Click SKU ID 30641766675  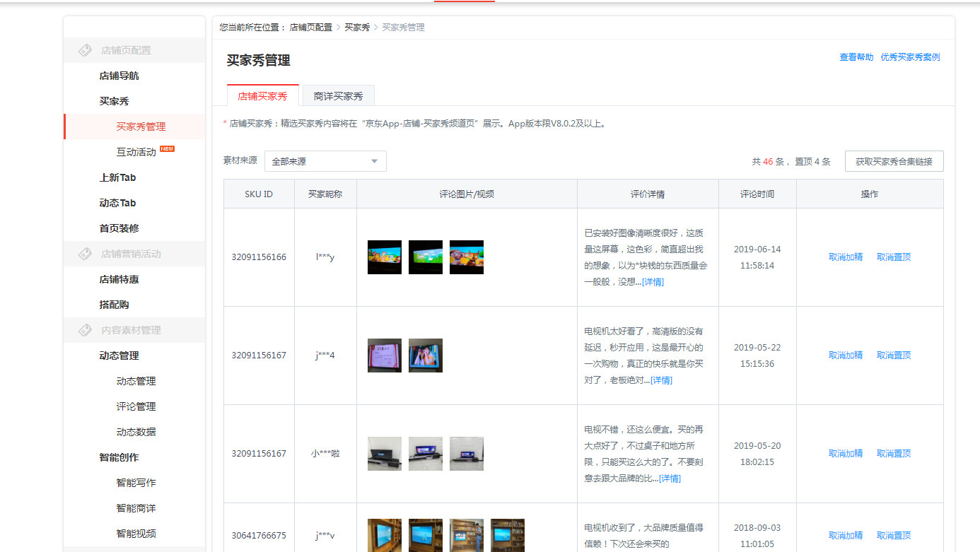[259, 536]
